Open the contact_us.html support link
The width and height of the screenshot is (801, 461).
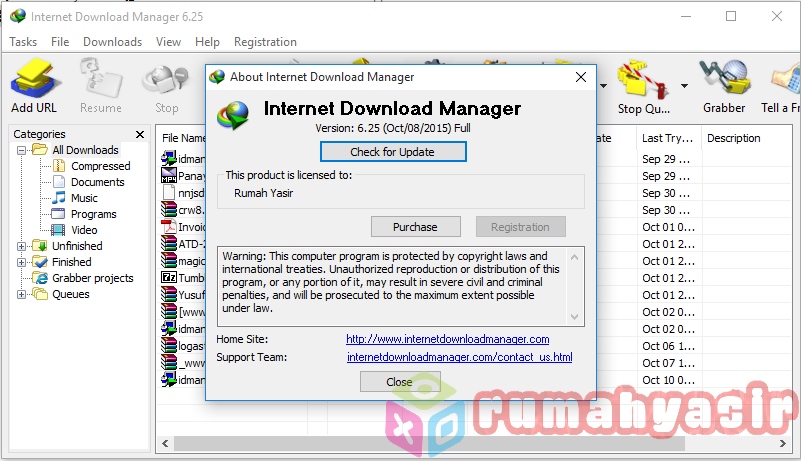(459, 357)
